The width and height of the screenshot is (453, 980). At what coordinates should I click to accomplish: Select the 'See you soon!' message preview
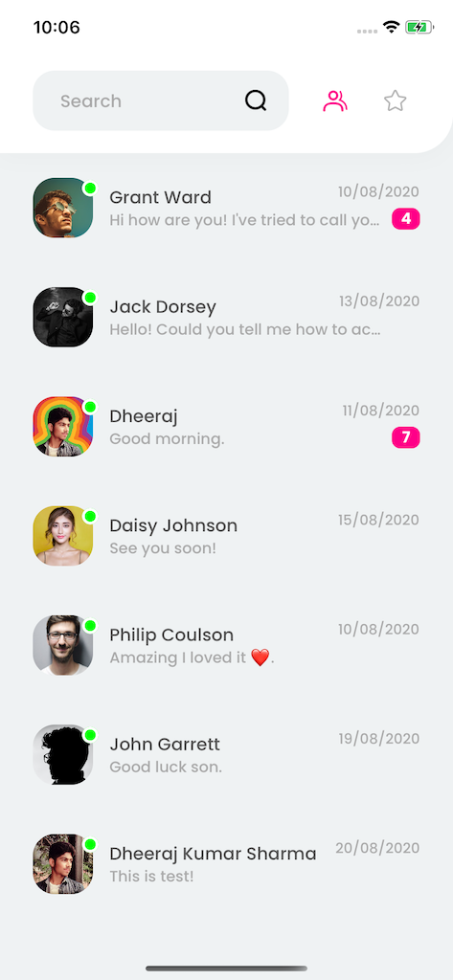pyautogui.click(x=163, y=548)
